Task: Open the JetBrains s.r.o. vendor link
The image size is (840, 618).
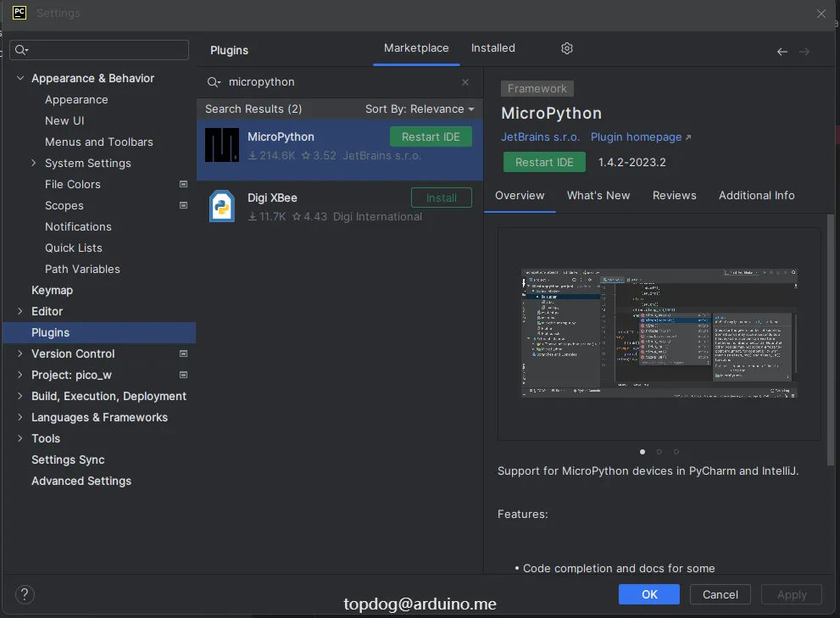Action: point(540,137)
